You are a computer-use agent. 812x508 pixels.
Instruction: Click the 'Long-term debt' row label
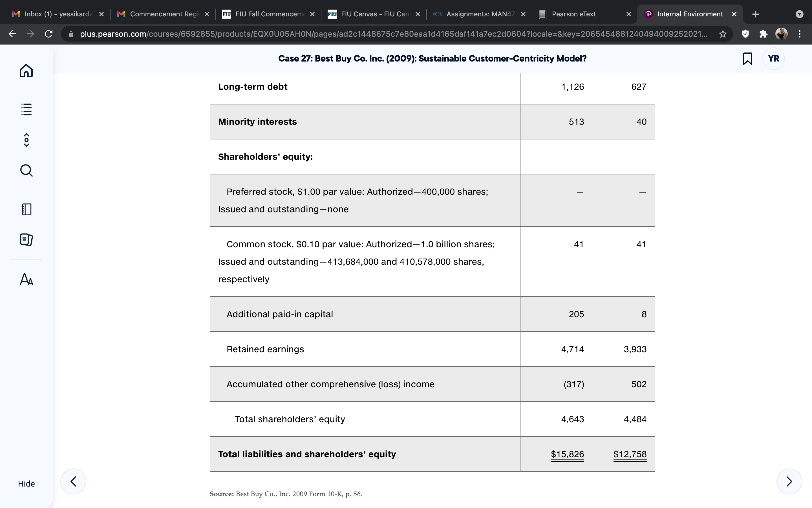[x=253, y=87]
